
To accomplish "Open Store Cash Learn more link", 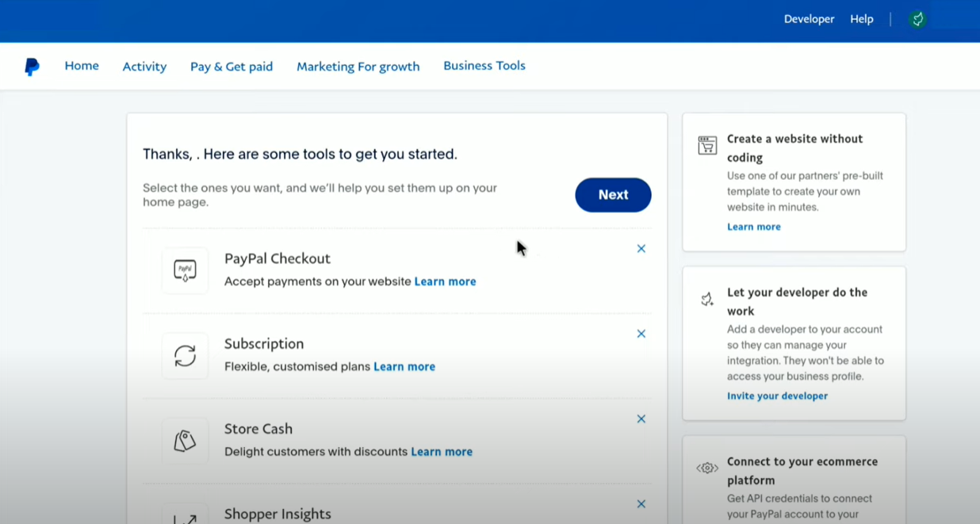I will tap(442, 452).
